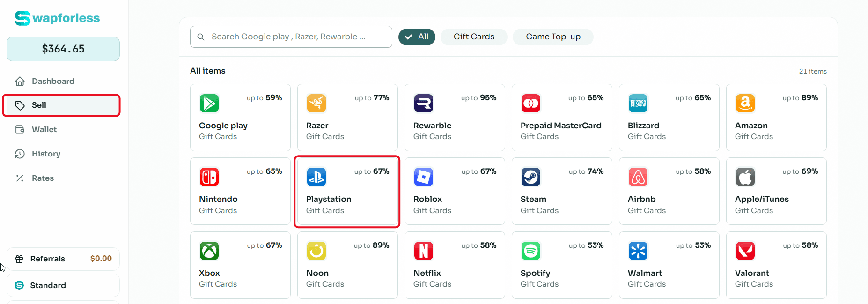Click the Xbox logo icon
The image size is (868, 304).
point(209,251)
